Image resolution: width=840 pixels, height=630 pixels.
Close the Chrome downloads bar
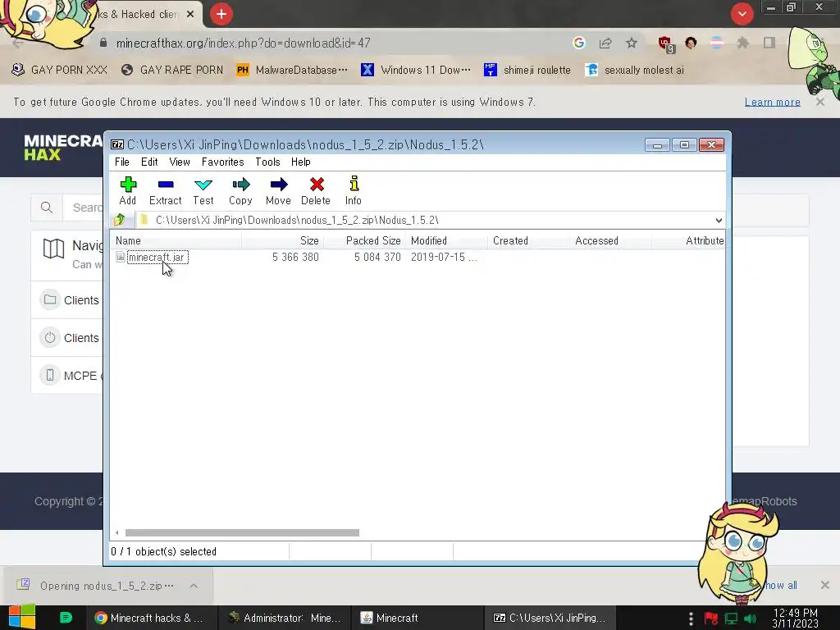point(825,585)
